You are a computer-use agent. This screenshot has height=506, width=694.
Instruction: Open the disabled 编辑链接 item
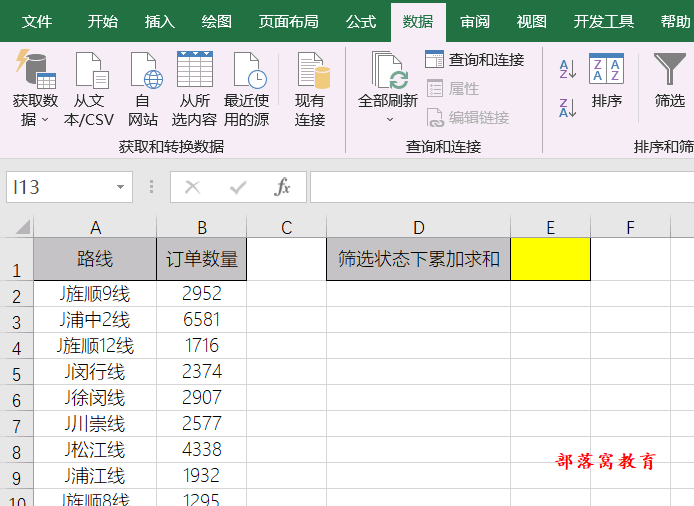[x=467, y=118]
